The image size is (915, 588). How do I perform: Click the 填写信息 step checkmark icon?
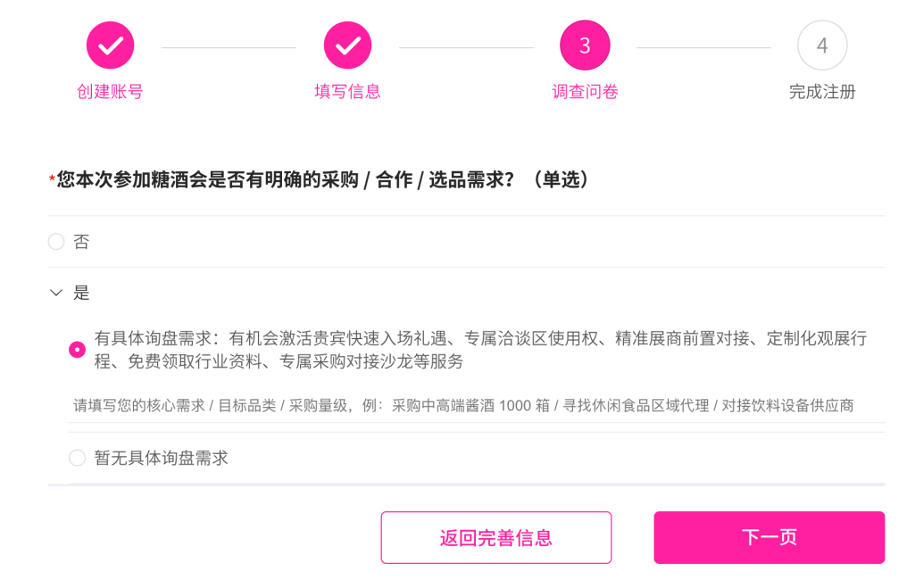(x=347, y=46)
